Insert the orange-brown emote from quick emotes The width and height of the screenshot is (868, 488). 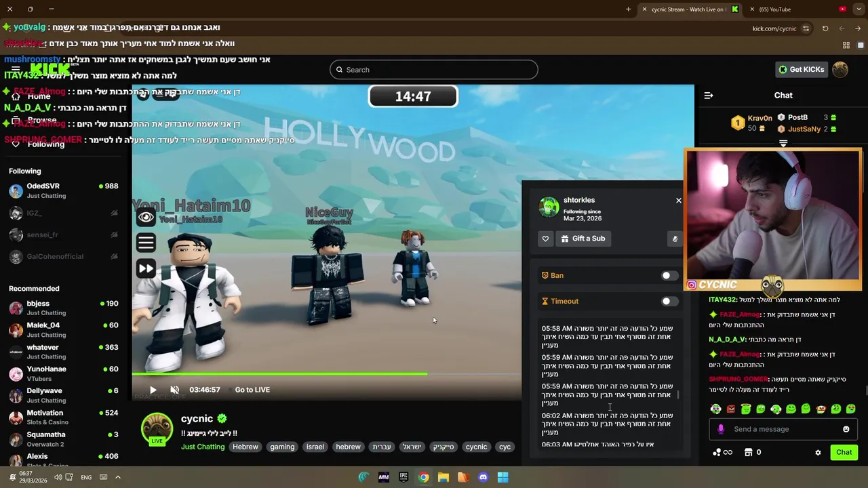(x=821, y=409)
